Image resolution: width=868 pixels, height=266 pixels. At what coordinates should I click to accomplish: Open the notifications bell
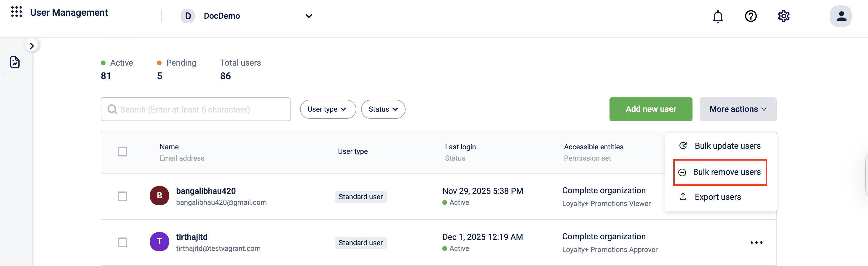(718, 16)
